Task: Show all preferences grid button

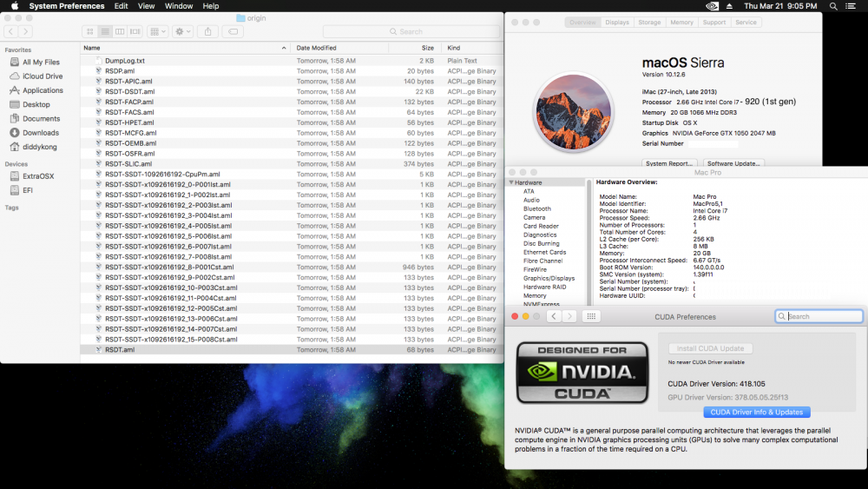Action: coord(591,316)
